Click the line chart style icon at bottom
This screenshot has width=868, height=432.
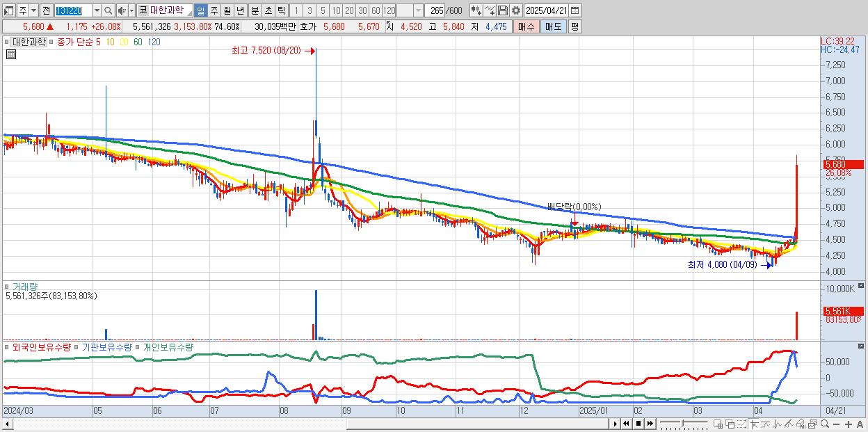(x=766, y=424)
